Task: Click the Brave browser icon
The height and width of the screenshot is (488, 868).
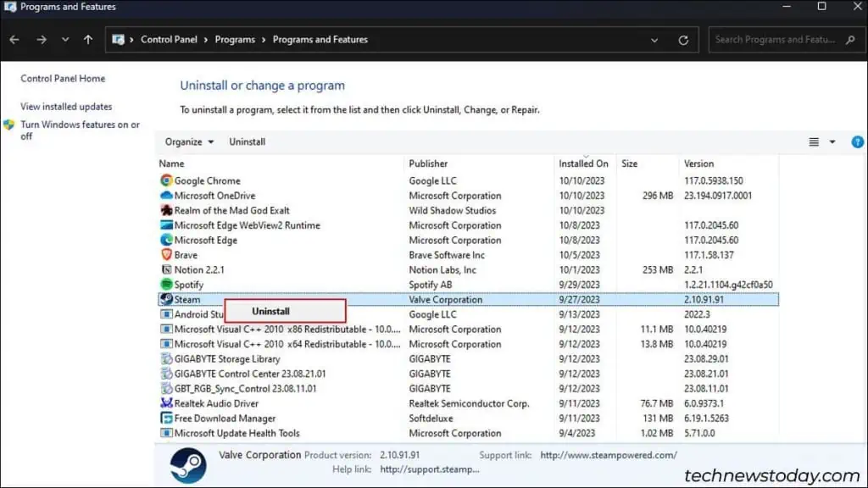Action: [166, 254]
